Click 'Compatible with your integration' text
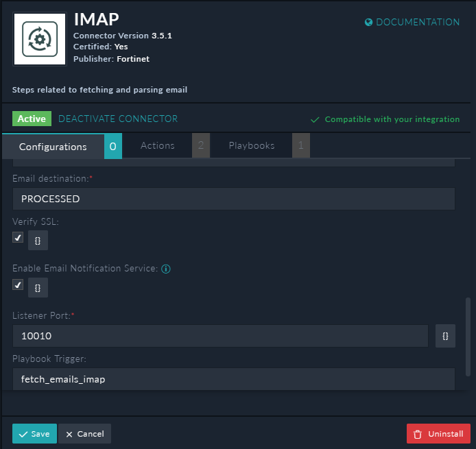 [392, 119]
